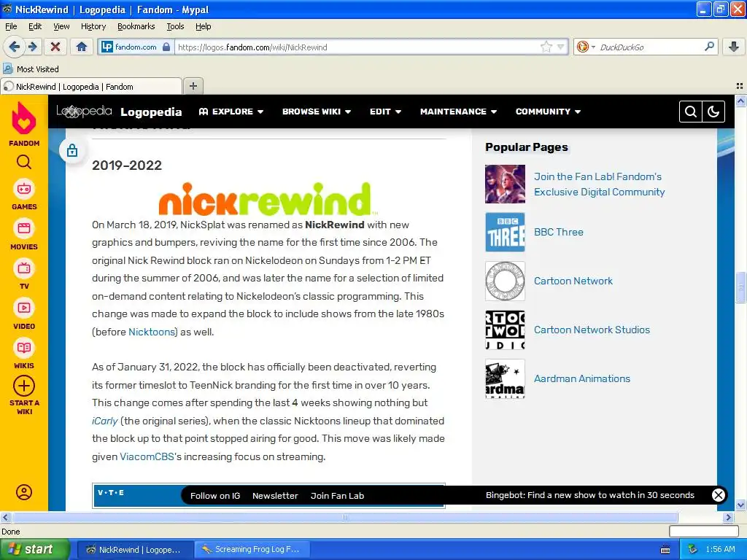
Task: Follow the ViacomCBS link in article
Action: pos(147,456)
